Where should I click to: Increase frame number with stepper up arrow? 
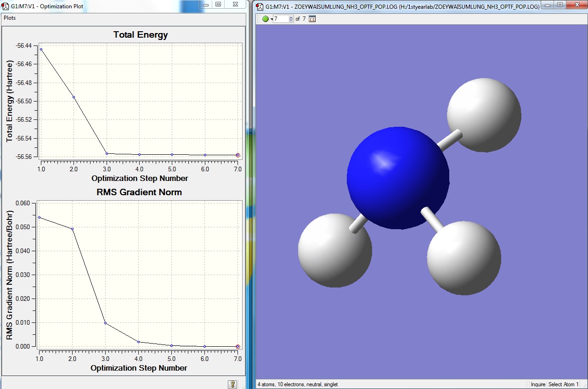[x=291, y=17]
